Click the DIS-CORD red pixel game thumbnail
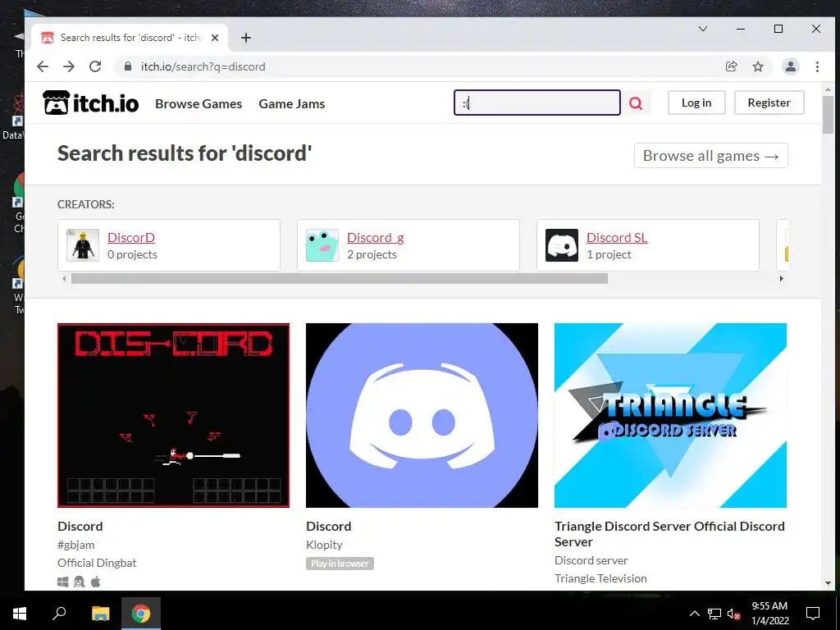The height and width of the screenshot is (630, 840). [x=174, y=415]
